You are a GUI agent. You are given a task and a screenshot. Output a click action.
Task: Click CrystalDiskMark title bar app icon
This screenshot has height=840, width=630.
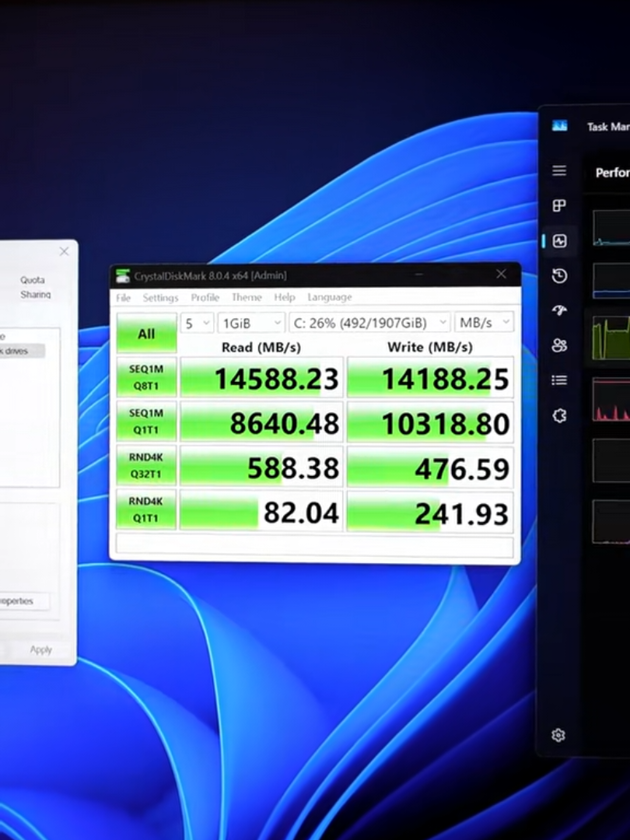(123, 276)
